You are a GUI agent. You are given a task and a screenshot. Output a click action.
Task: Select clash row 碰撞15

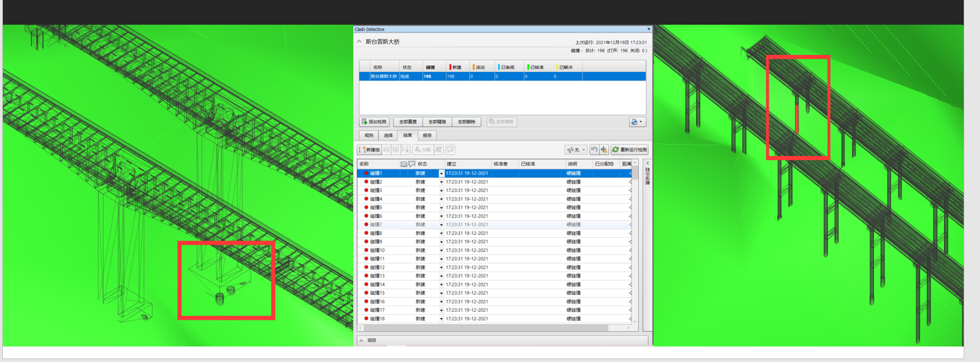click(495, 293)
